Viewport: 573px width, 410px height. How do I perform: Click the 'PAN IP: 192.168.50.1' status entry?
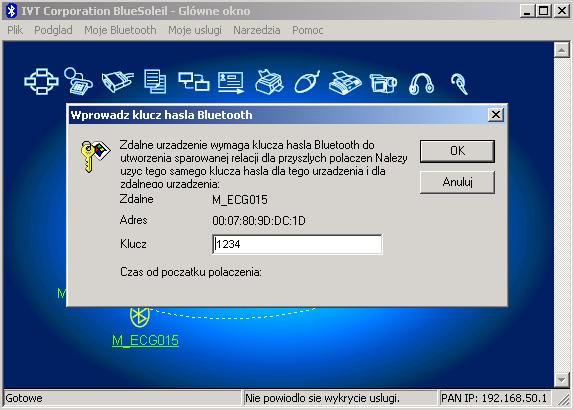(x=494, y=398)
